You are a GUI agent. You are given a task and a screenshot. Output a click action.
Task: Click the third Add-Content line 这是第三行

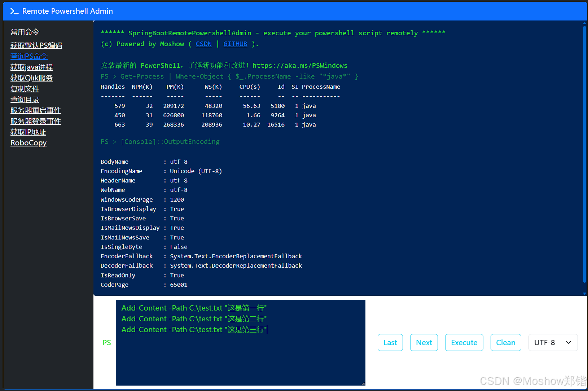pos(194,330)
